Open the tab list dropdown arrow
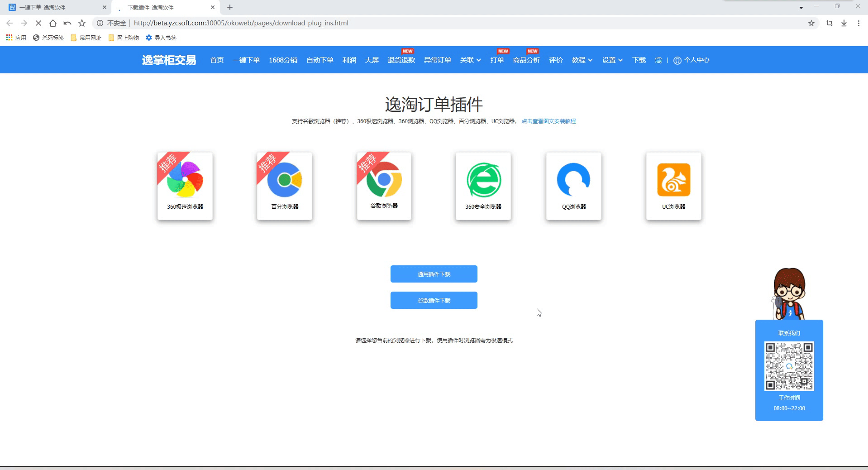The height and width of the screenshot is (470, 868). 801,8
